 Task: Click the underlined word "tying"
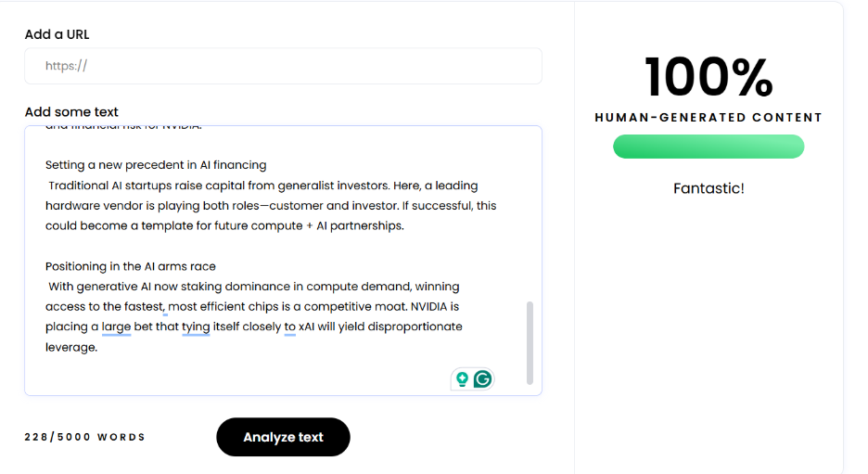point(196,327)
